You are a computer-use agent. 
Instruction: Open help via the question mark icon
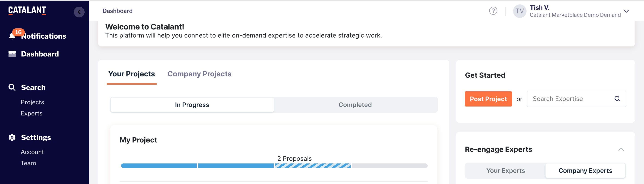click(493, 11)
